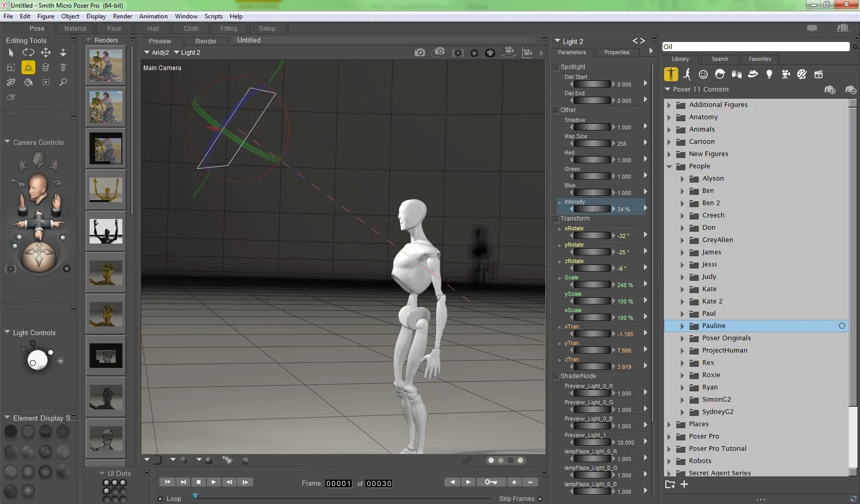The width and height of the screenshot is (860, 504).
Task: Select the Chain Break tool
Action: [x=11, y=82]
